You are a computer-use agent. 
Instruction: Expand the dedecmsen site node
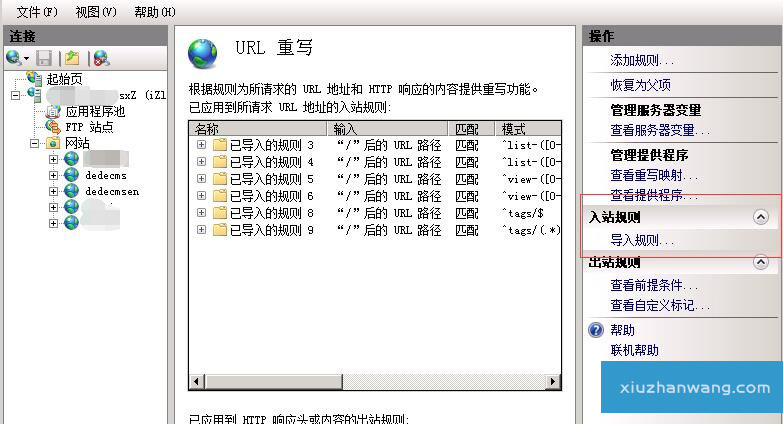click(53, 191)
